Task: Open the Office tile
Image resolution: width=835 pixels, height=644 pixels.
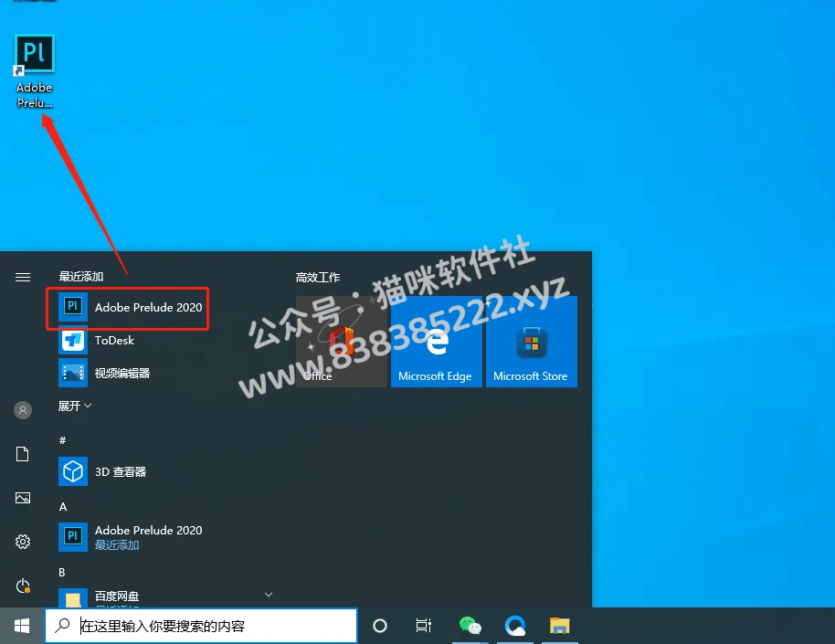Action: 342,342
